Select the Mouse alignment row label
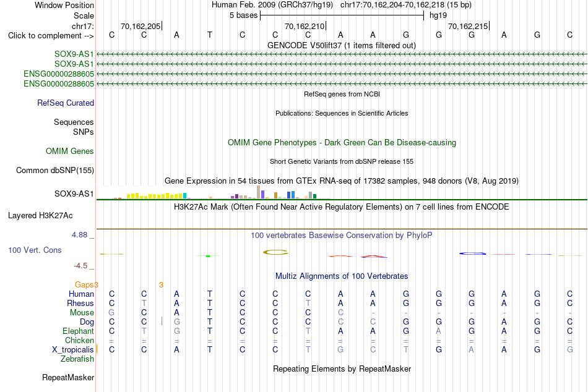This screenshot has width=588, height=392. coord(82,313)
